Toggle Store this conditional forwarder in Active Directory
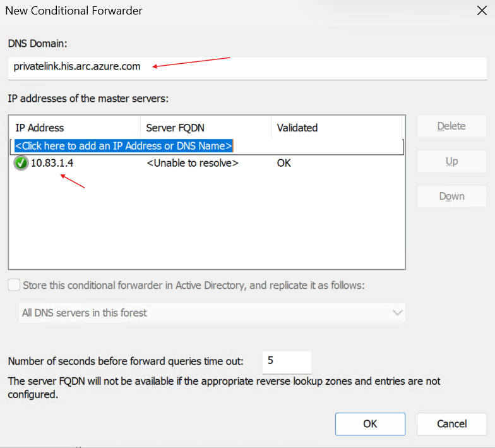Screen dimensions: 495x448 coord(14,285)
